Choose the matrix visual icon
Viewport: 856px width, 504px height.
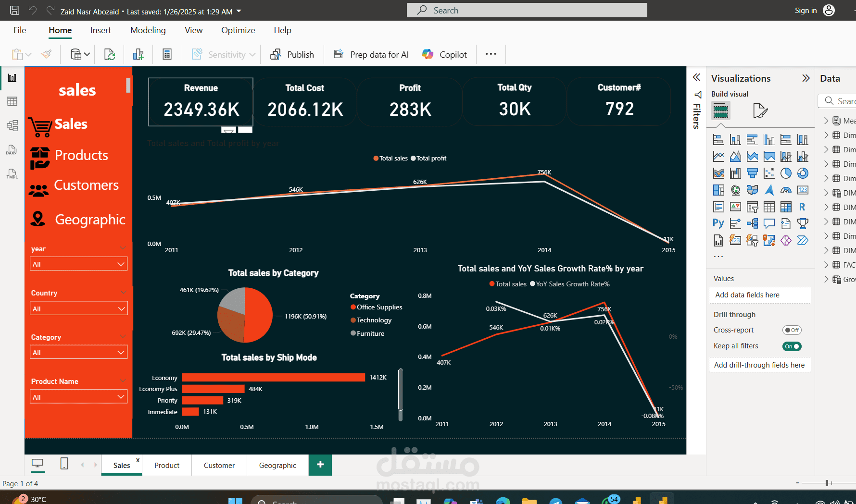point(786,207)
